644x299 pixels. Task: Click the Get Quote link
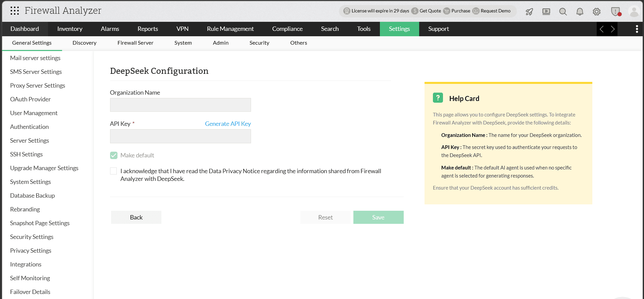pos(430,11)
